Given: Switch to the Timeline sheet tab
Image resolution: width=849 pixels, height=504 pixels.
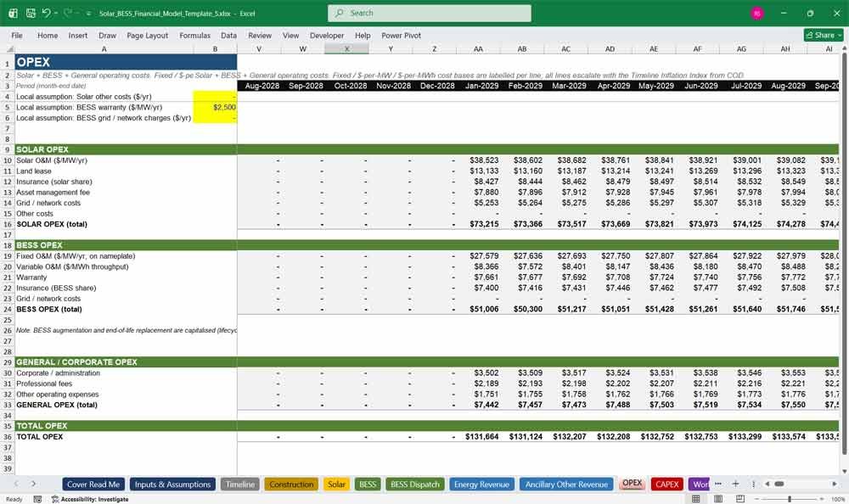Looking at the screenshot, I should pos(240,484).
